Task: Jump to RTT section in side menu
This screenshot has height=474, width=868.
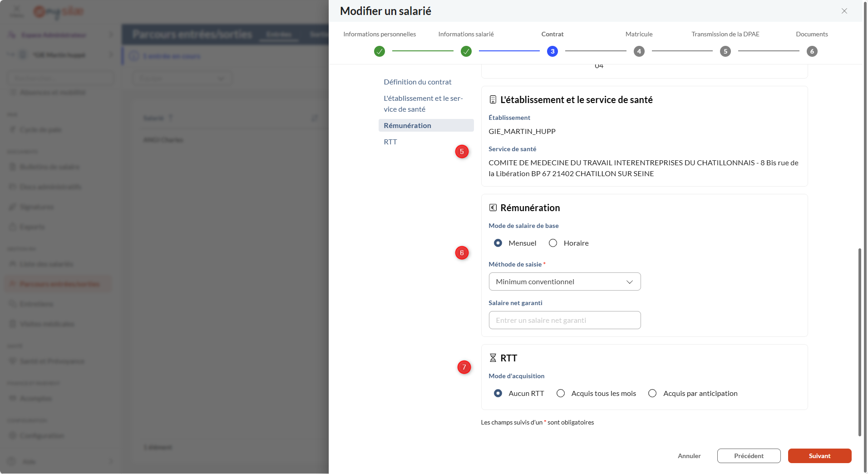Action: (x=390, y=142)
